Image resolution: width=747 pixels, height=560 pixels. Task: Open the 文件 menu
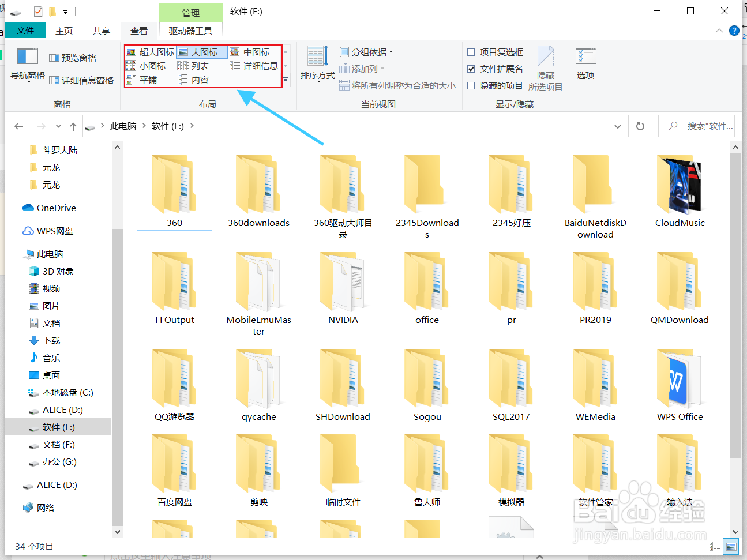[25, 31]
